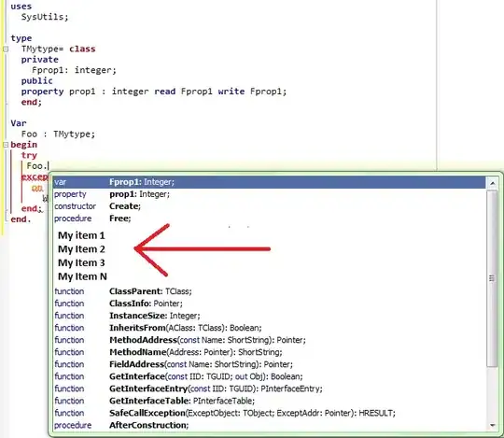Choose the InheritsFrom function entry
The image size is (504, 438).
270,328
